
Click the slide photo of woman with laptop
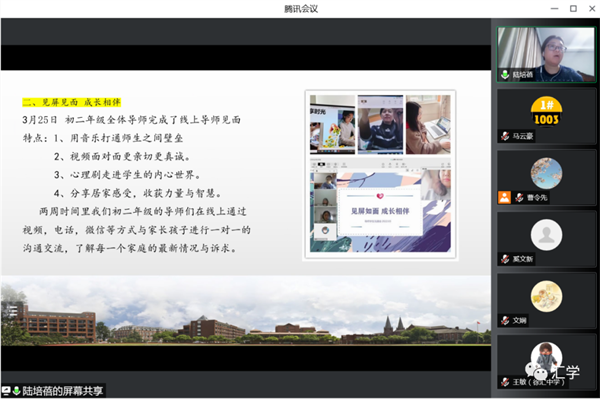point(428,124)
